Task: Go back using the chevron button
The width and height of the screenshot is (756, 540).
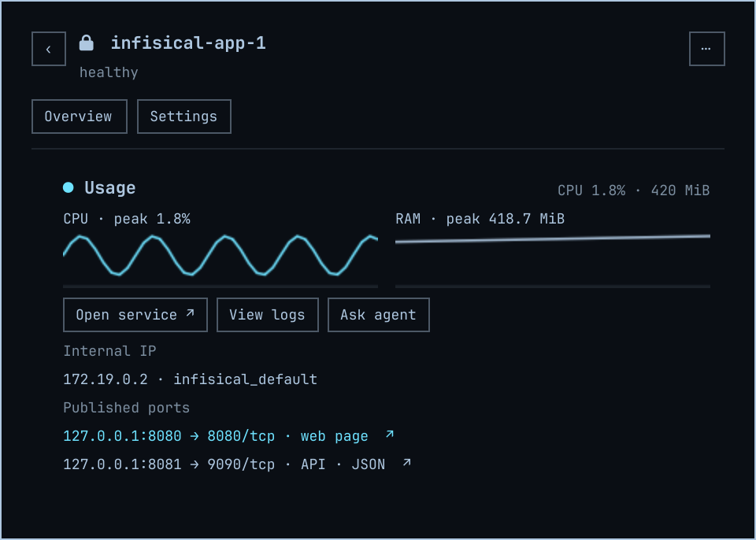Action: coord(49,49)
